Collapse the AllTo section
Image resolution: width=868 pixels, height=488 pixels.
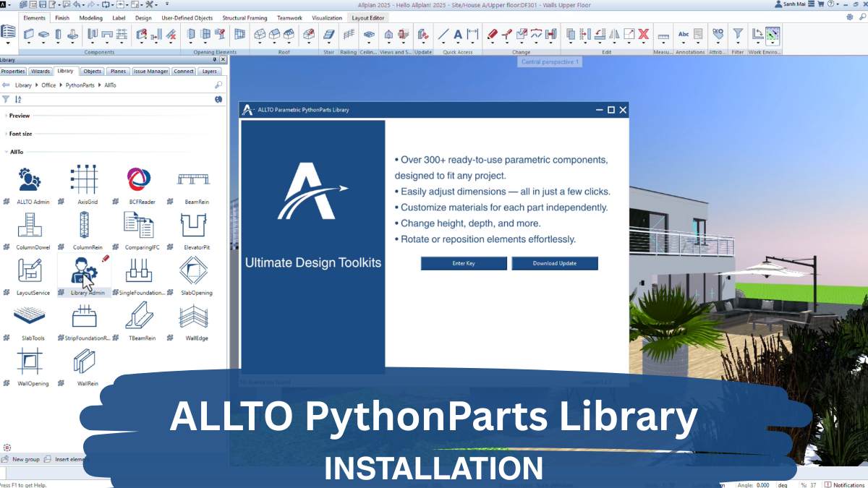pos(15,152)
